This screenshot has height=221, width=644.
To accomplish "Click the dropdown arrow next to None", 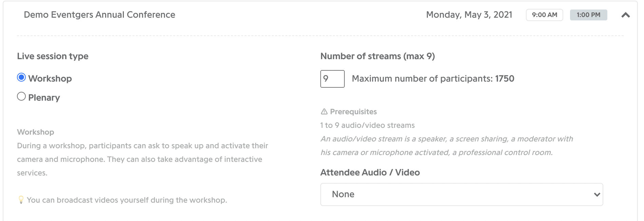I will click(597, 194).
